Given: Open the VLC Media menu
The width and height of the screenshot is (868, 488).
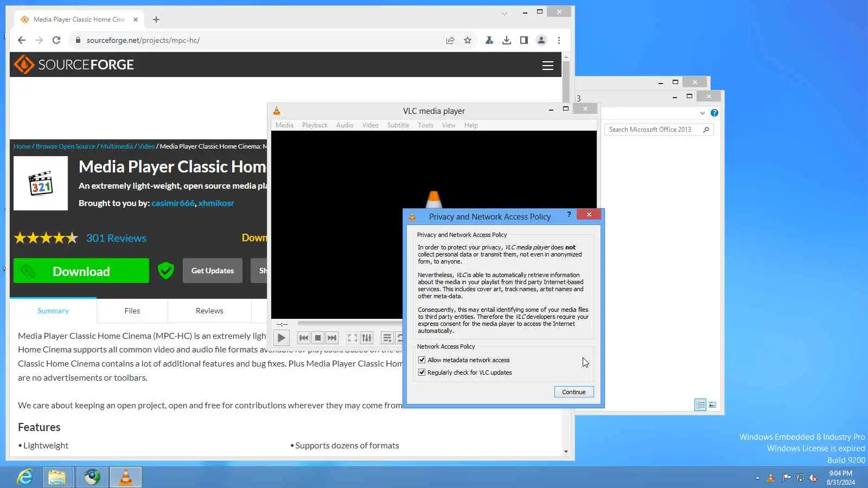Looking at the screenshot, I should (284, 125).
